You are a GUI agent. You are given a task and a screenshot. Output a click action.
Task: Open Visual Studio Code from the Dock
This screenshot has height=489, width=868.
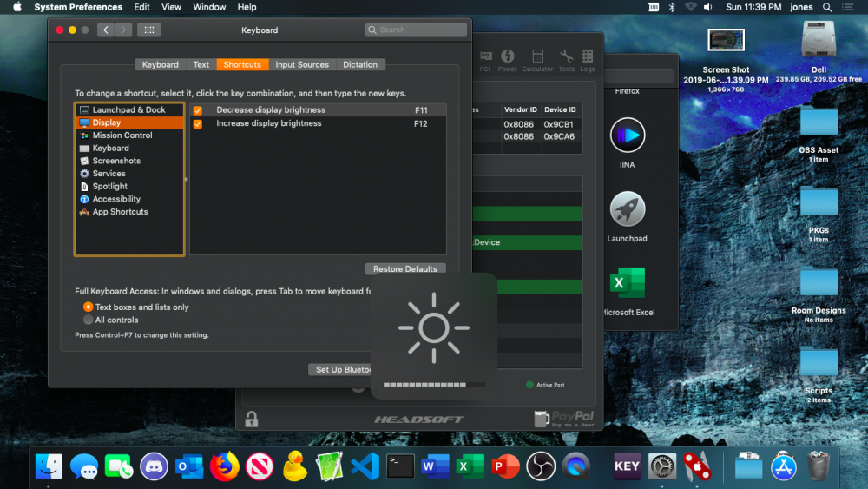click(x=365, y=466)
